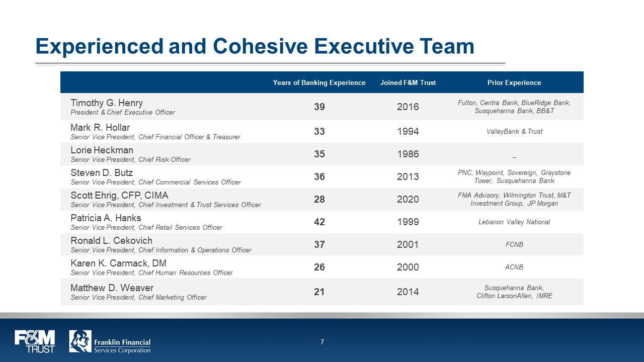644x362 pixels.
Task: Select the name Steven D. Butz
Action: coord(102,172)
